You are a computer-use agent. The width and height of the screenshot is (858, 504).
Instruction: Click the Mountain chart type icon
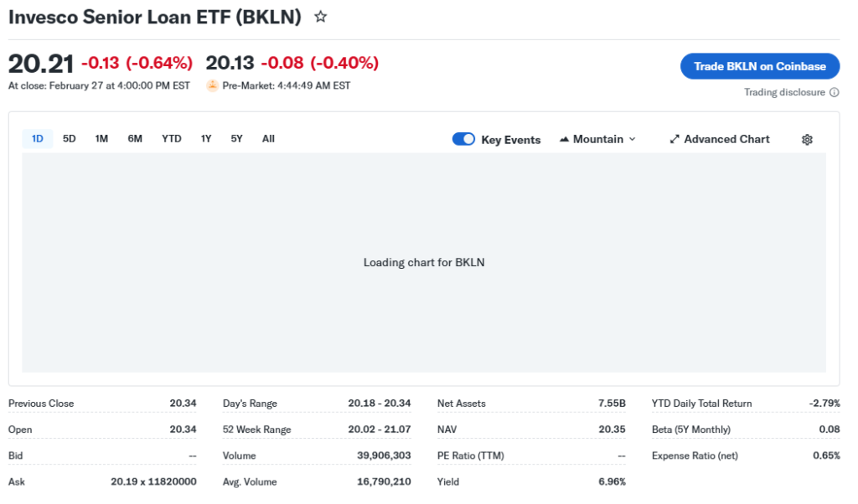tap(564, 140)
